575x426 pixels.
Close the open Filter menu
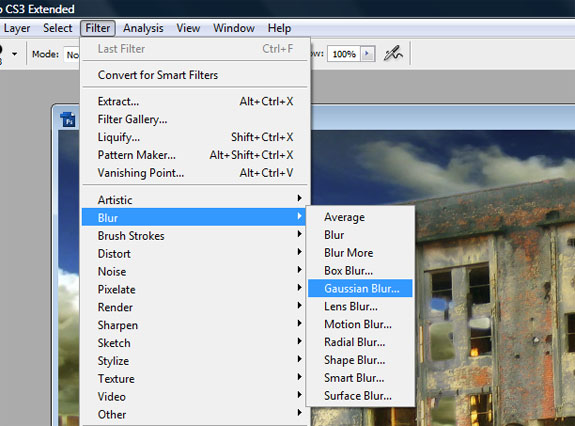tap(98, 28)
